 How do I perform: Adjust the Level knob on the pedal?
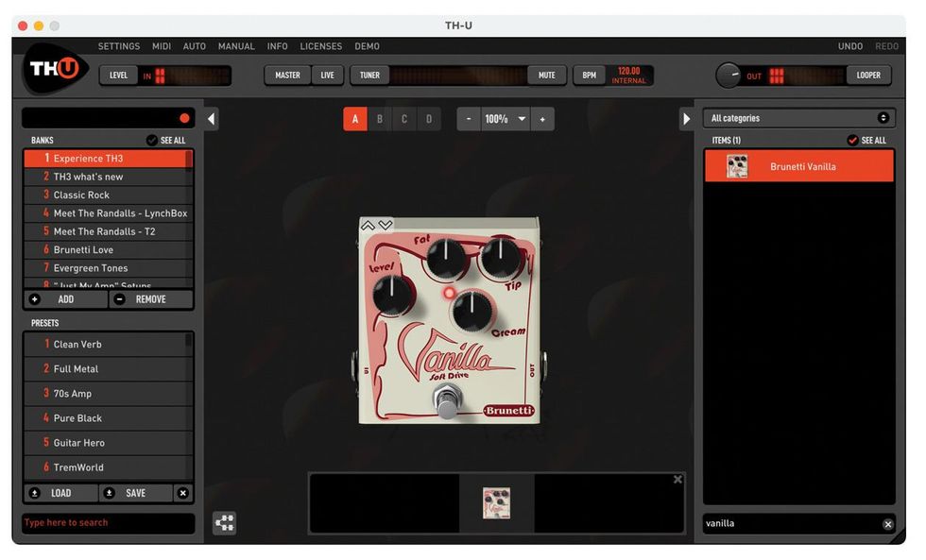[x=391, y=294]
